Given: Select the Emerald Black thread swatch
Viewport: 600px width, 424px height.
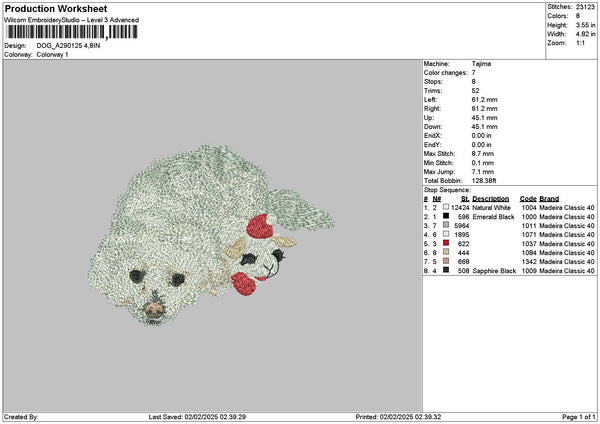Looking at the screenshot, I should (444, 216).
